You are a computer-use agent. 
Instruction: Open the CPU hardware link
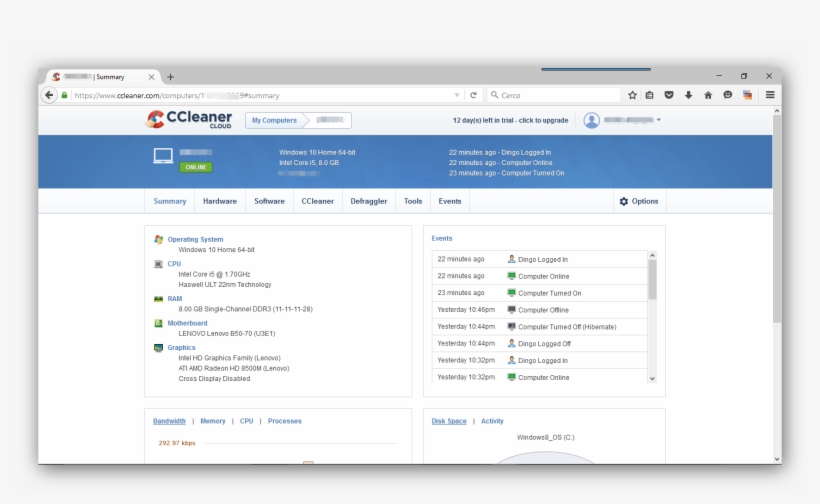coord(174,264)
